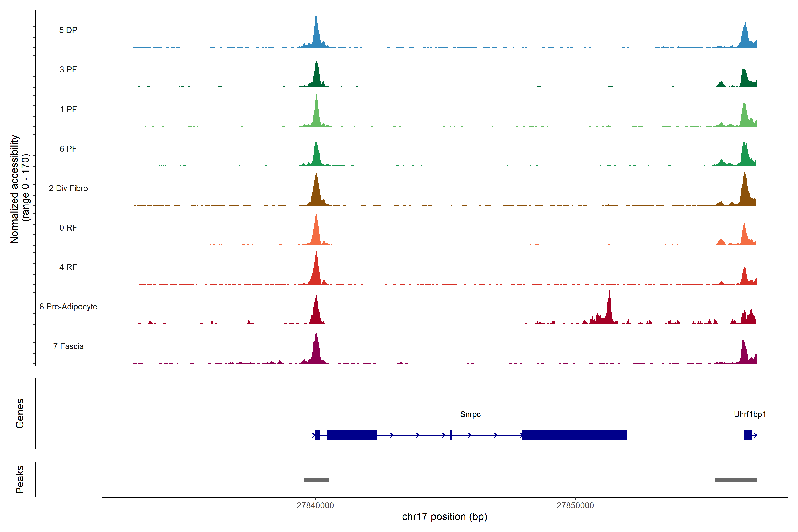Click the 3 PF track label
The width and height of the screenshot is (798, 532).
coord(68,70)
